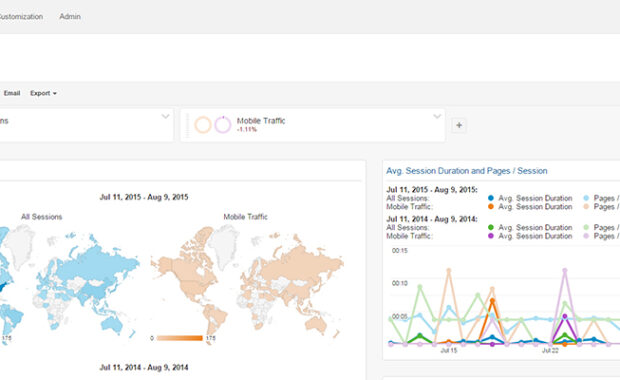
Task: Expand the Mobile Traffic segment chevron
Action: [437, 116]
